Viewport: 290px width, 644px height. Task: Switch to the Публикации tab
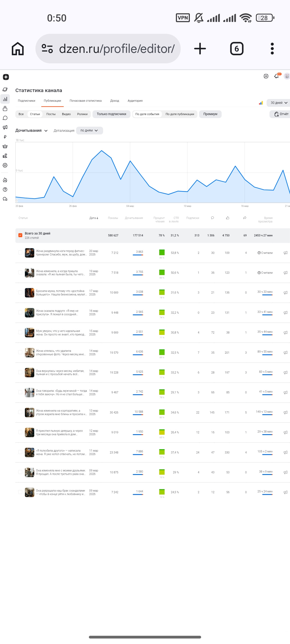pyautogui.click(x=52, y=101)
